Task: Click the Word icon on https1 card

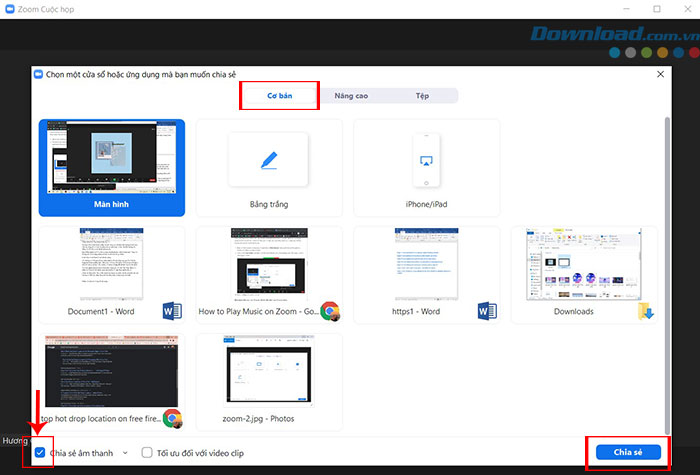Action: click(487, 311)
